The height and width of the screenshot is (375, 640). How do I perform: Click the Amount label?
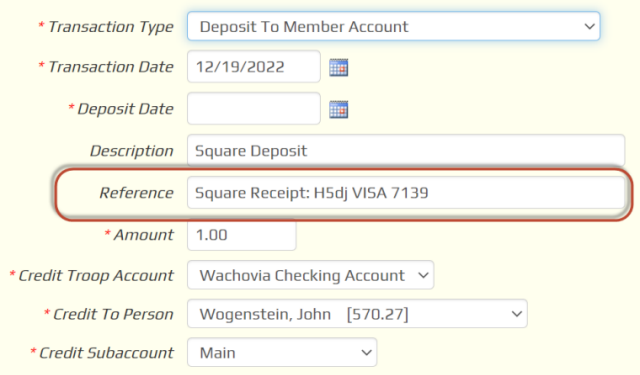pyautogui.click(x=144, y=235)
